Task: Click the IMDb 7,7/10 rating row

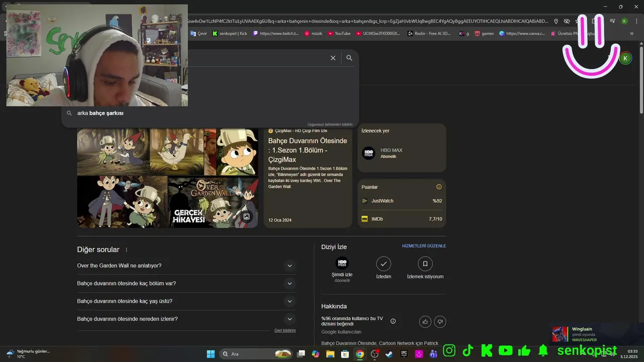Action: tap(401, 219)
